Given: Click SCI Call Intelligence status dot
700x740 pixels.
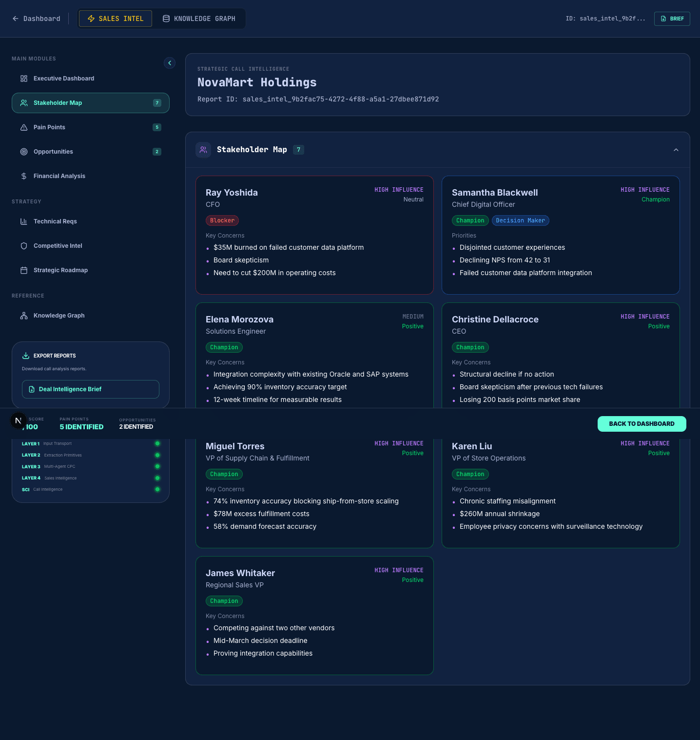Looking at the screenshot, I should point(157,489).
